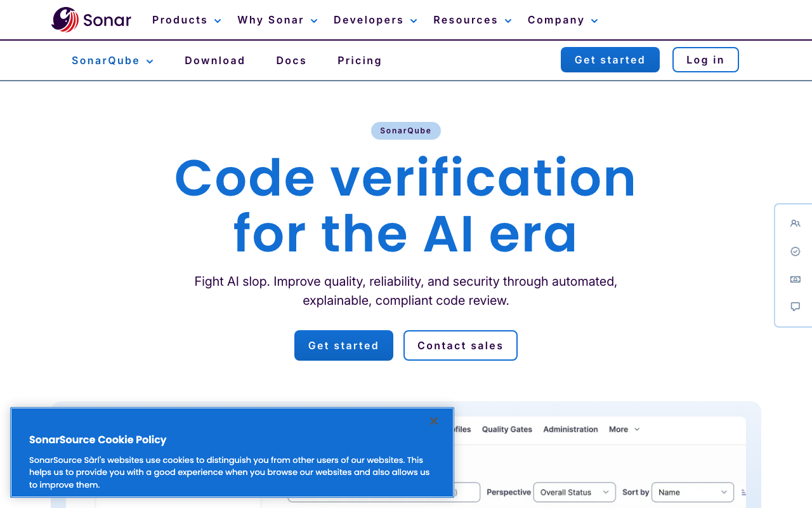Open the SonarQube submenu dropdown
The image size is (812, 508).
(112, 61)
